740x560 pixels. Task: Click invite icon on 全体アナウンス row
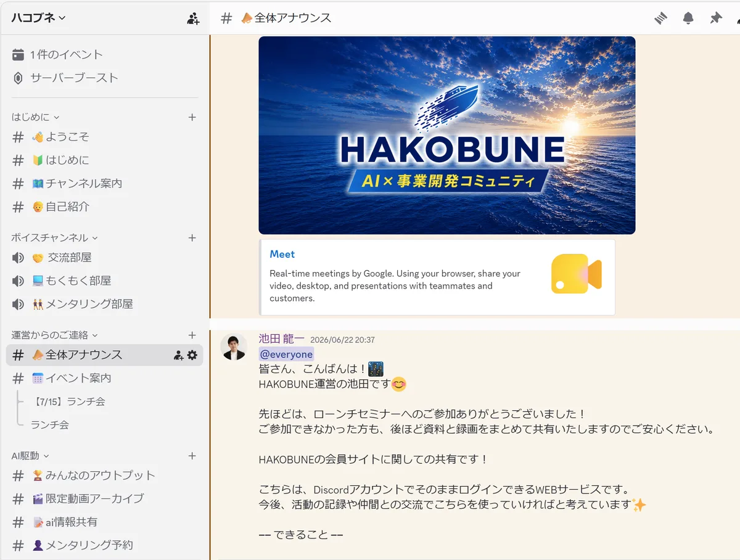pyautogui.click(x=178, y=355)
